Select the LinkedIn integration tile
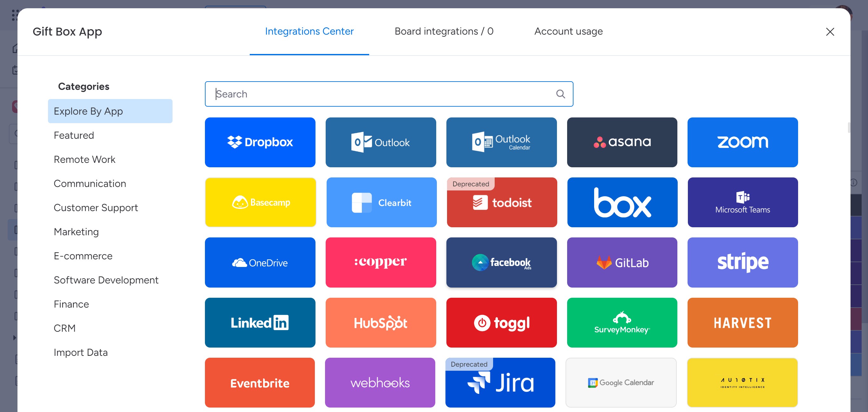The width and height of the screenshot is (868, 412). (x=260, y=322)
